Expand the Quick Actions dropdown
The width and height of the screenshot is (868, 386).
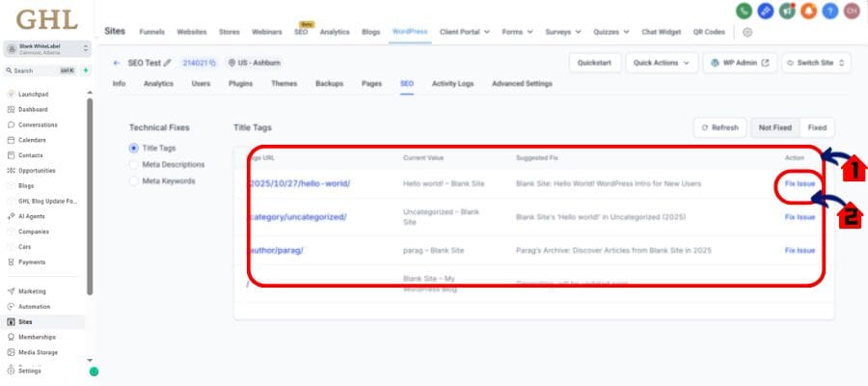pos(662,63)
